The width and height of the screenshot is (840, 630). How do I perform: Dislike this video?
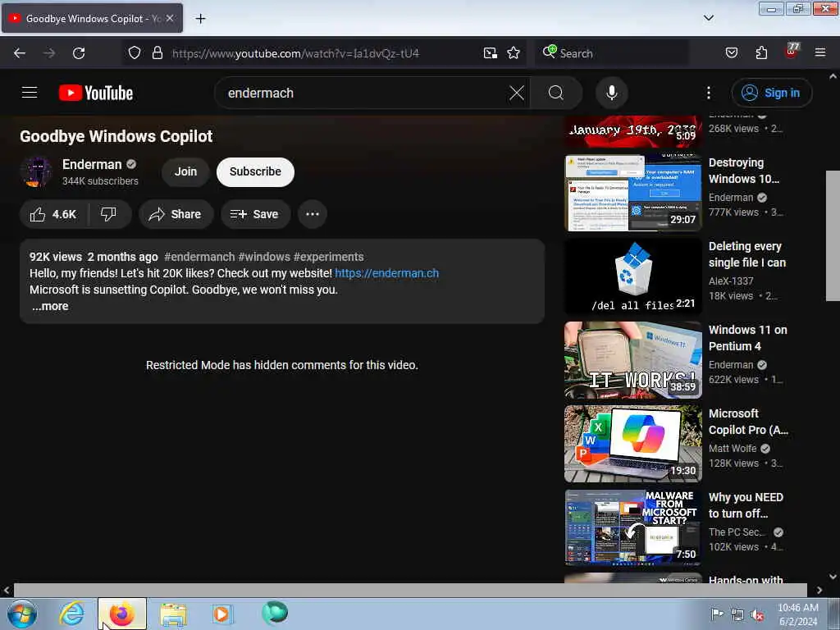point(109,214)
